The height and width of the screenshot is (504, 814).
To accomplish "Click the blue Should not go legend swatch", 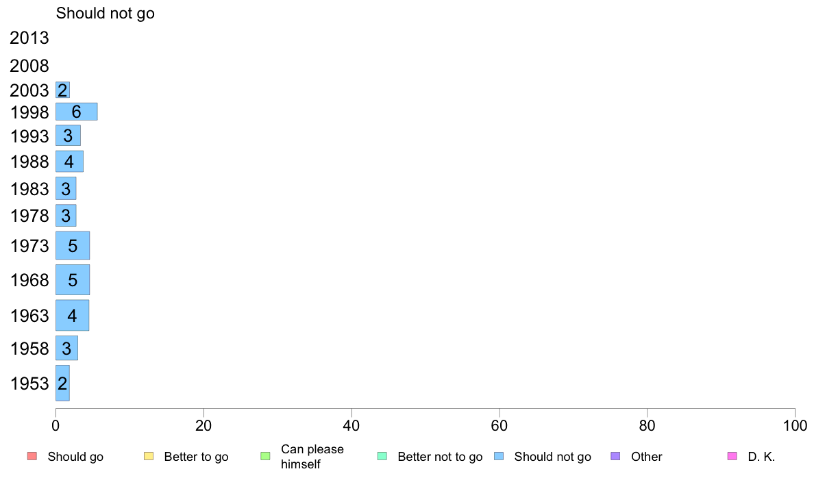I will tap(499, 456).
